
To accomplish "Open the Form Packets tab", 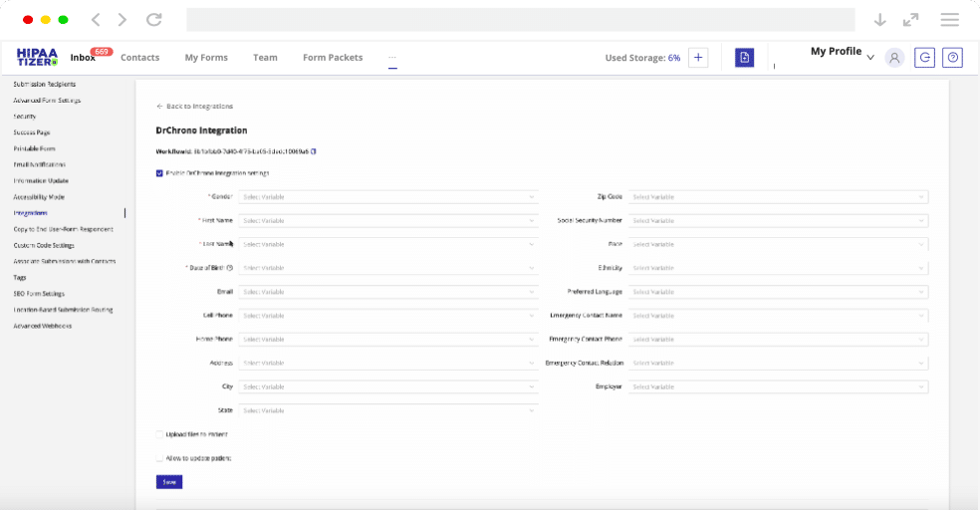I will [x=333, y=58].
